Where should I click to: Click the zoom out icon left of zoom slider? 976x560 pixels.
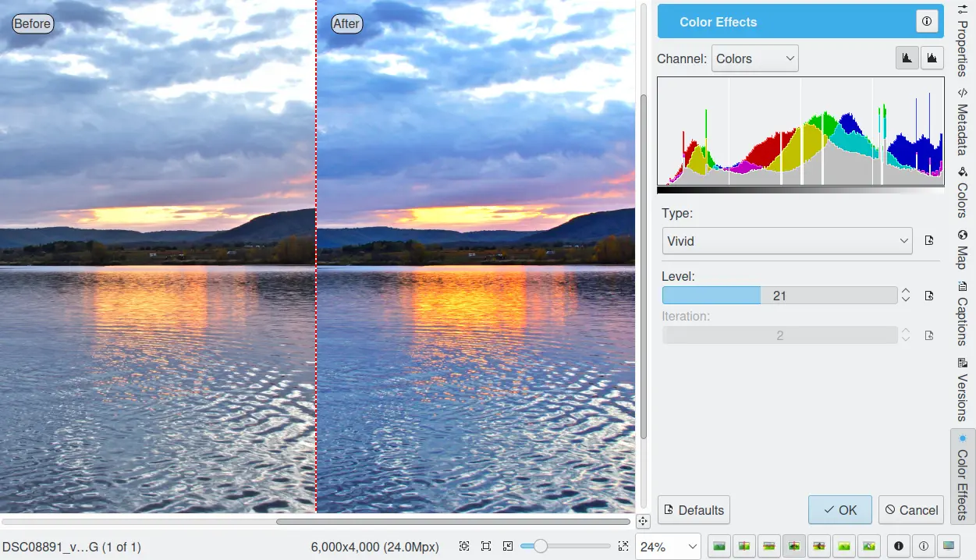tap(508, 547)
